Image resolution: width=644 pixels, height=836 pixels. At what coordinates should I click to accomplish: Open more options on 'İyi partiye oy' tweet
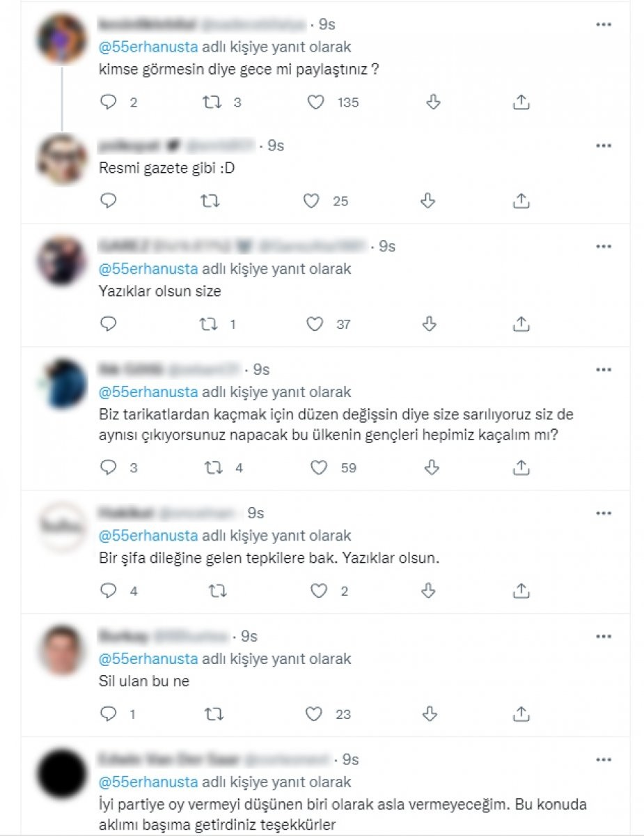point(604,759)
